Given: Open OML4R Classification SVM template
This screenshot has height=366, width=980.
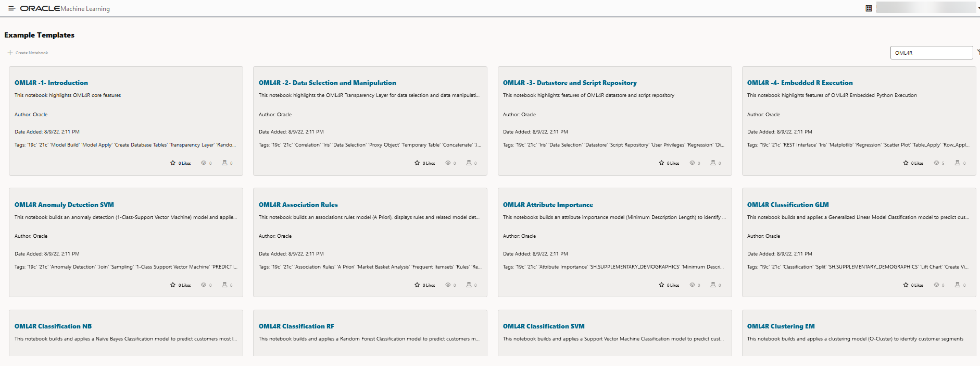Looking at the screenshot, I should [x=544, y=326].
